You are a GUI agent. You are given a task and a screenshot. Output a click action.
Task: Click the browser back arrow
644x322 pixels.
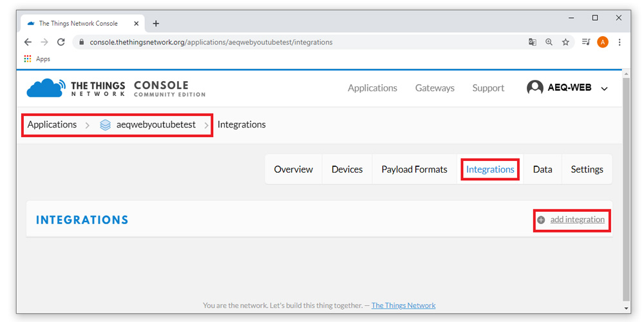(28, 42)
